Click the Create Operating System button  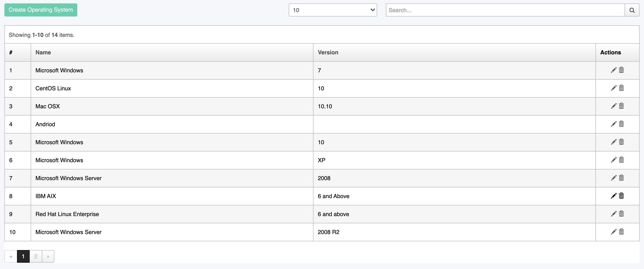[x=41, y=10]
